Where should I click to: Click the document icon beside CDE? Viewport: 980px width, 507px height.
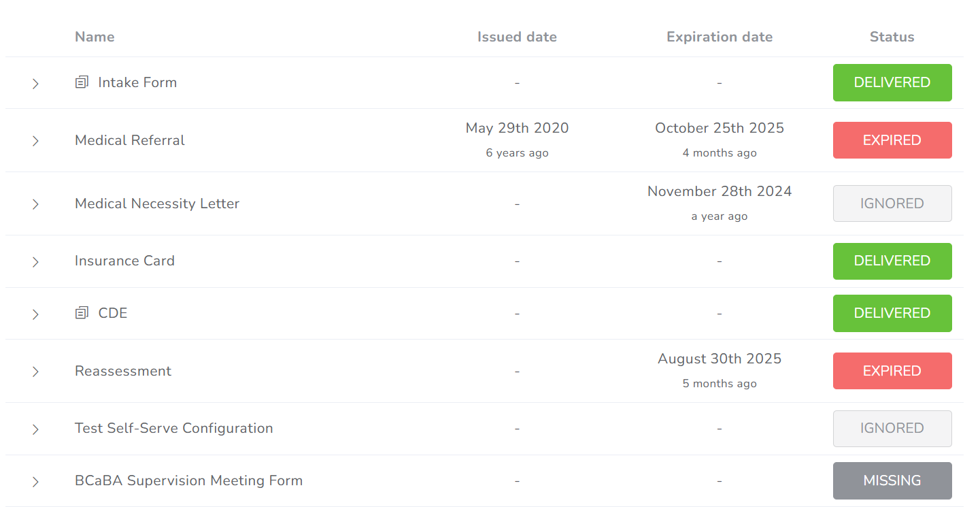pos(82,313)
